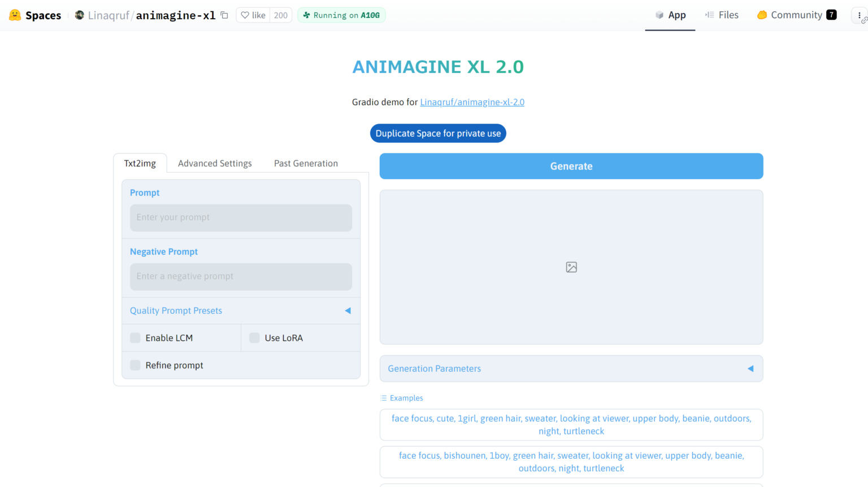Click the heart icon to like the space
Image resolution: width=868 pixels, height=487 pixels.
pyautogui.click(x=245, y=15)
